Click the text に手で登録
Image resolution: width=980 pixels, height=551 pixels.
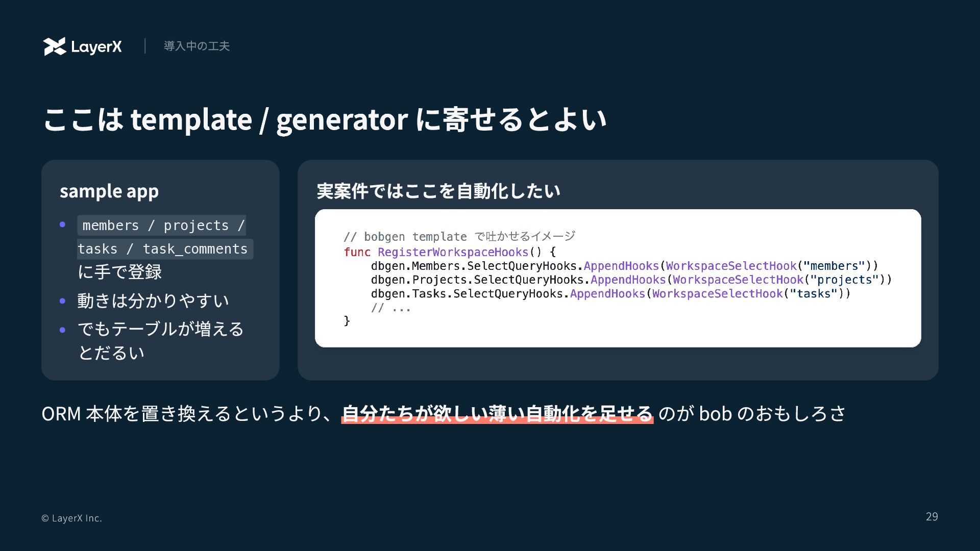(x=120, y=272)
